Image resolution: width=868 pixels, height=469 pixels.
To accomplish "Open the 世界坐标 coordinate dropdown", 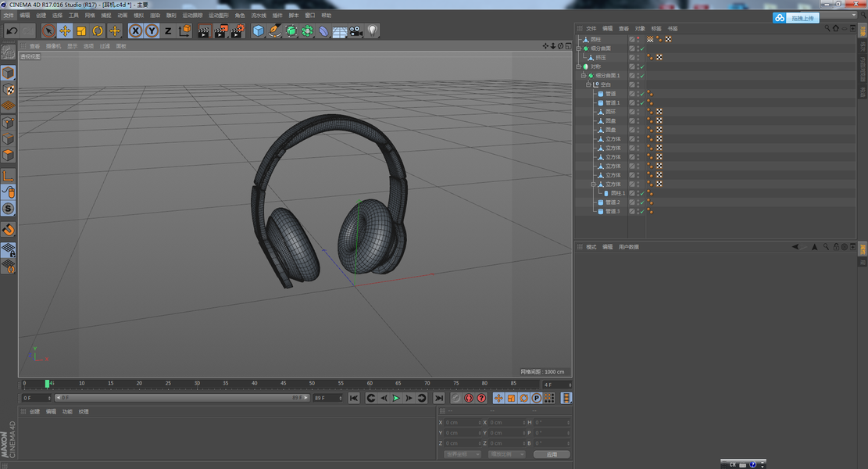I will pos(463,454).
